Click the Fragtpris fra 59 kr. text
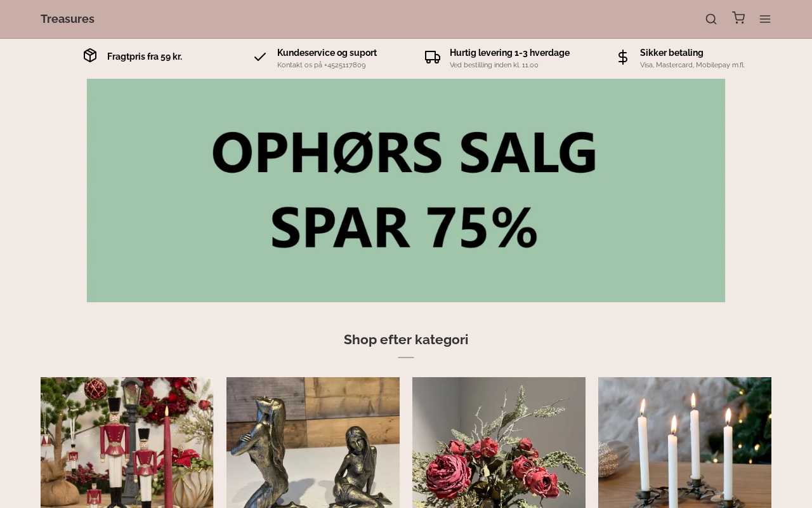The height and width of the screenshot is (508, 812). [145, 57]
